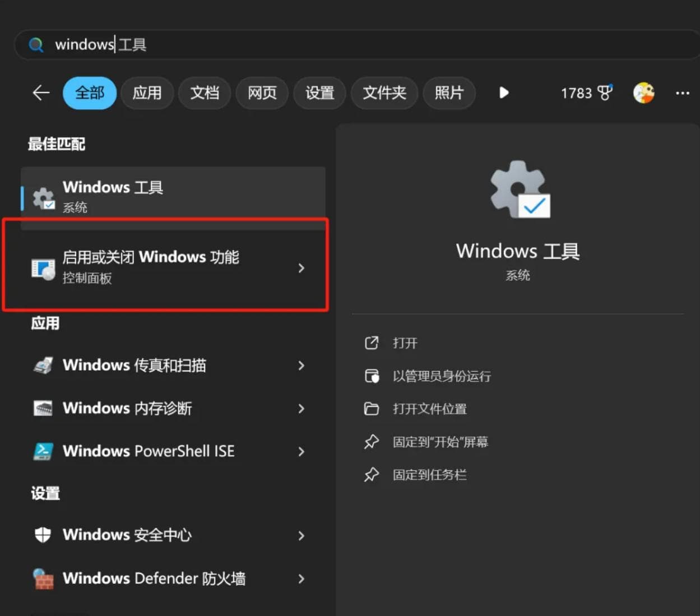Screen dimensions: 700x616
Task: Choose 固定到"开始"屏幕 action
Action: click(441, 442)
